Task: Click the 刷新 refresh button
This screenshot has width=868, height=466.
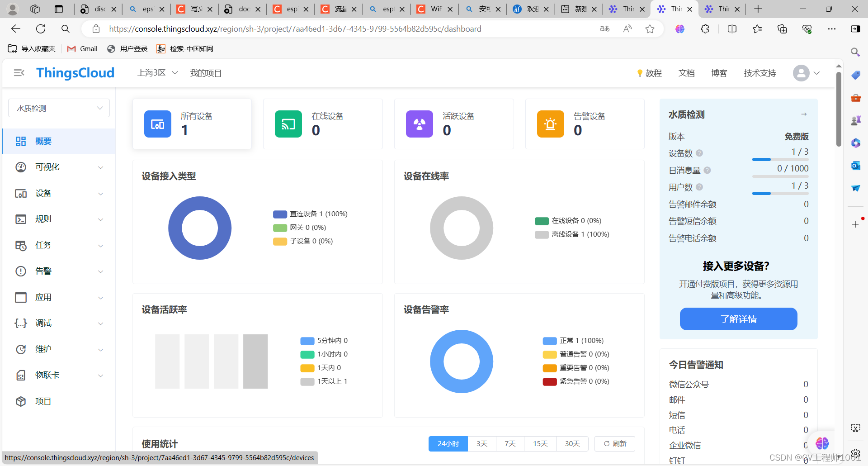Action: [614, 443]
